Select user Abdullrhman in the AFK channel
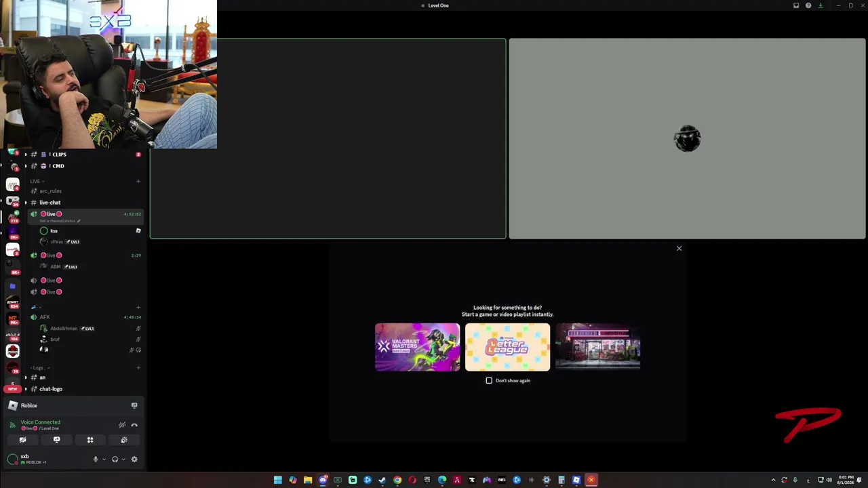Image resolution: width=868 pixels, height=488 pixels. 90,329
